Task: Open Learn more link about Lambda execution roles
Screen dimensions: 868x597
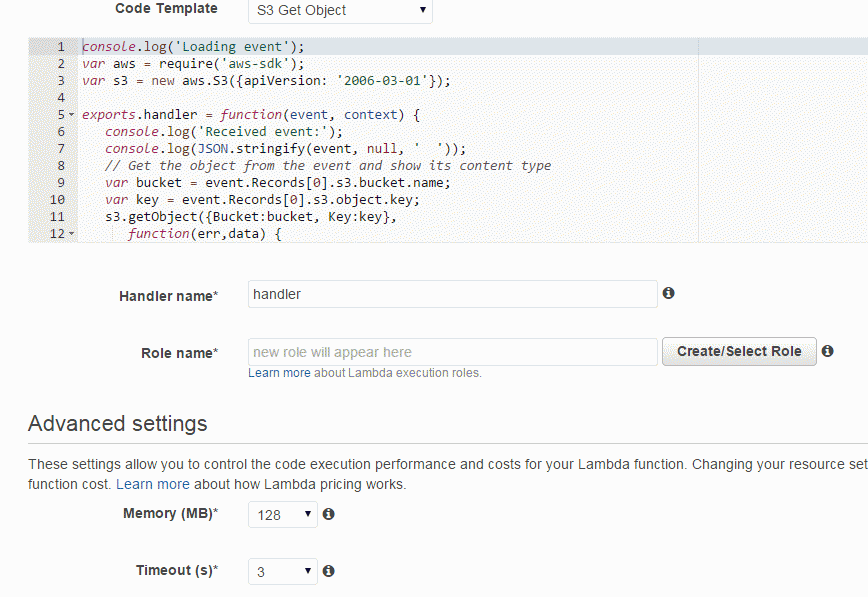Action: pyautogui.click(x=279, y=373)
